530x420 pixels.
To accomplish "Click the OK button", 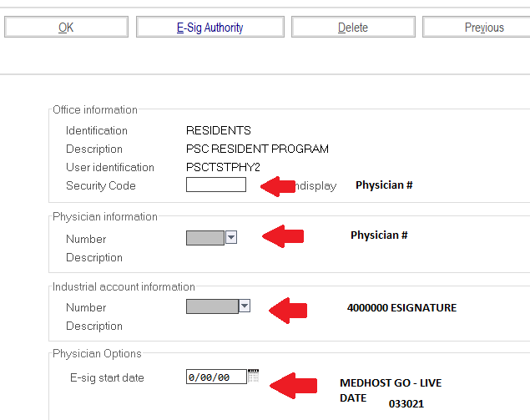I will coord(66,28).
